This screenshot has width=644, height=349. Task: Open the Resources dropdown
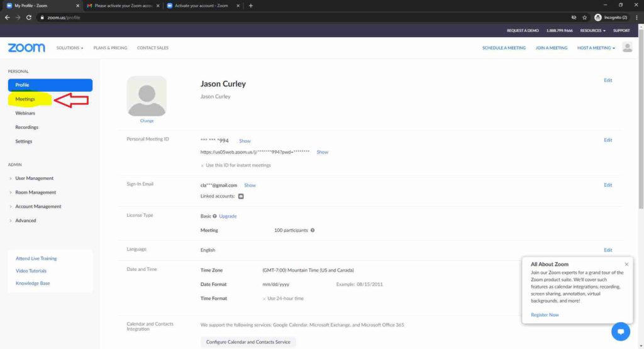coord(592,30)
